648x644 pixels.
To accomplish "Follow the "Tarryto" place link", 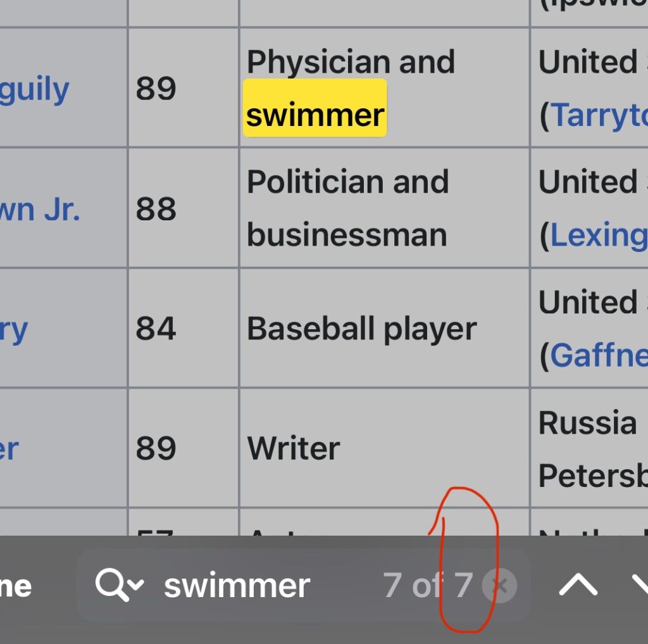I will pyautogui.click(x=599, y=115).
